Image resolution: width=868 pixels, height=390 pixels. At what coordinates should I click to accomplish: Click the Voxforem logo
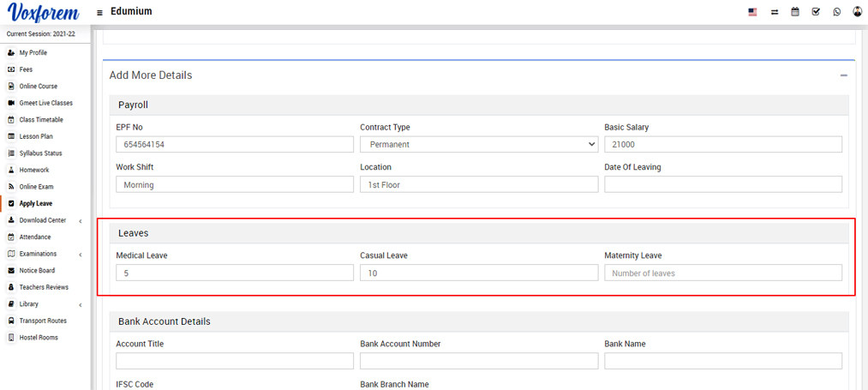pos(44,13)
